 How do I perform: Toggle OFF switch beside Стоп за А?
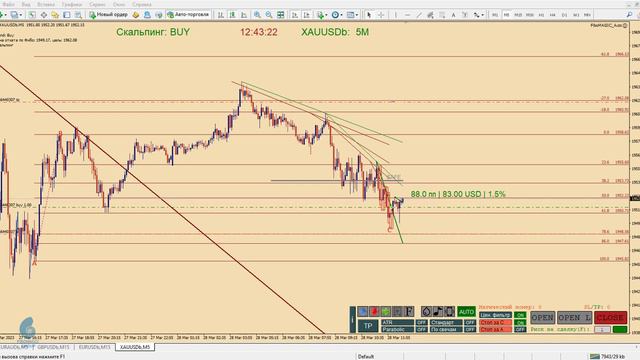point(520,329)
